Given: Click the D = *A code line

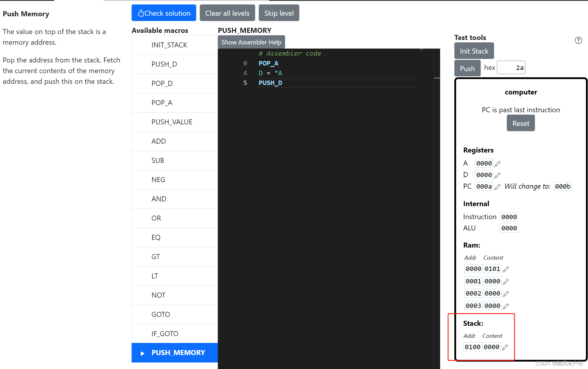Looking at the screenshot, I should 270,73.
